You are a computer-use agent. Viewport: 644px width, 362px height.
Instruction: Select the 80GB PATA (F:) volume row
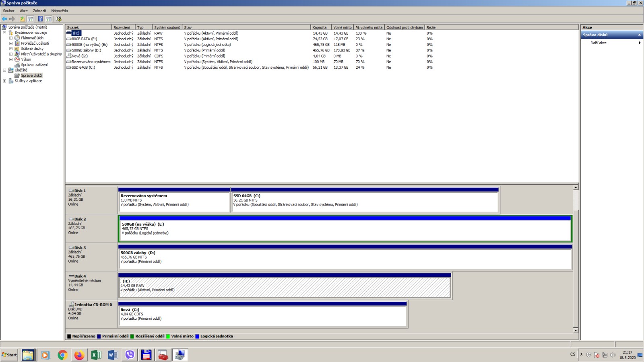[x=84, y=39]
